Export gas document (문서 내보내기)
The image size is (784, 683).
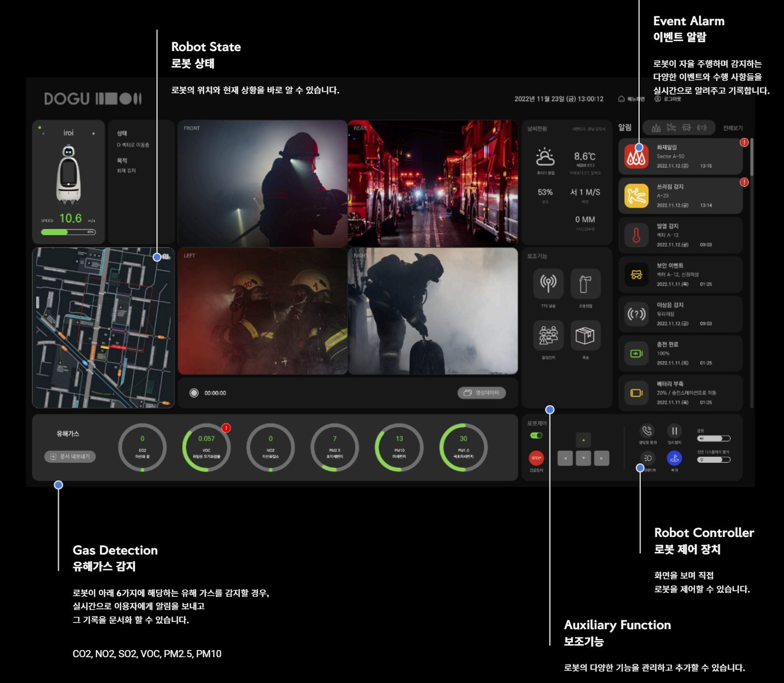point(70,457)
